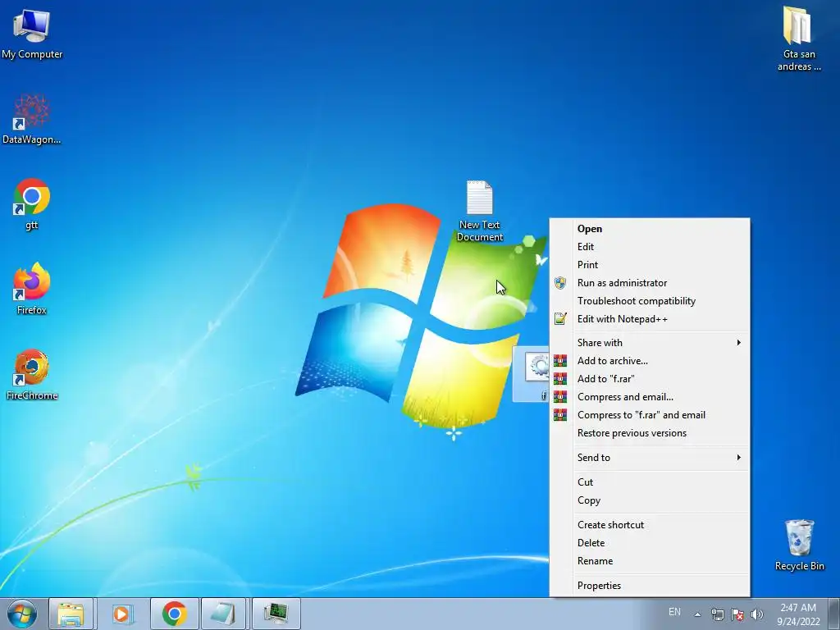Open the volume speaker tray icon

tap(756, 614)
